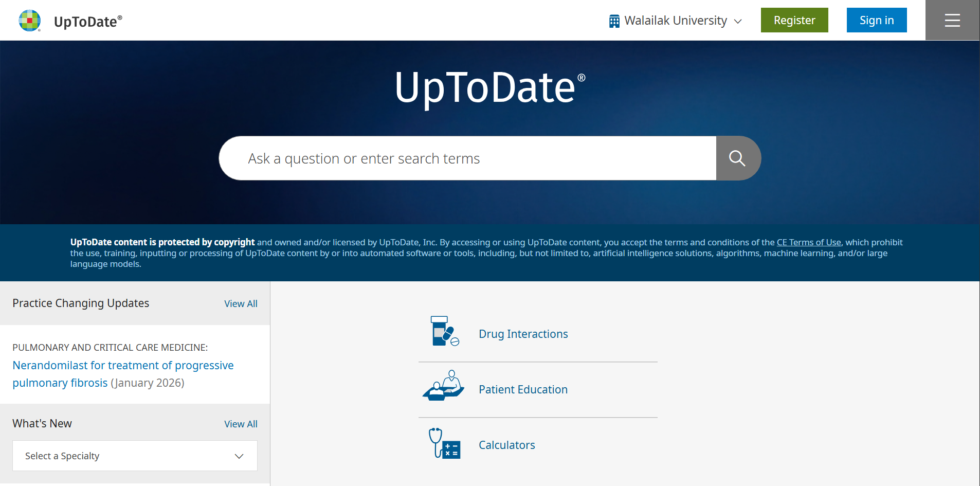Open the CE Terms of Use link

pyautogui.click(x=808, y=242)
